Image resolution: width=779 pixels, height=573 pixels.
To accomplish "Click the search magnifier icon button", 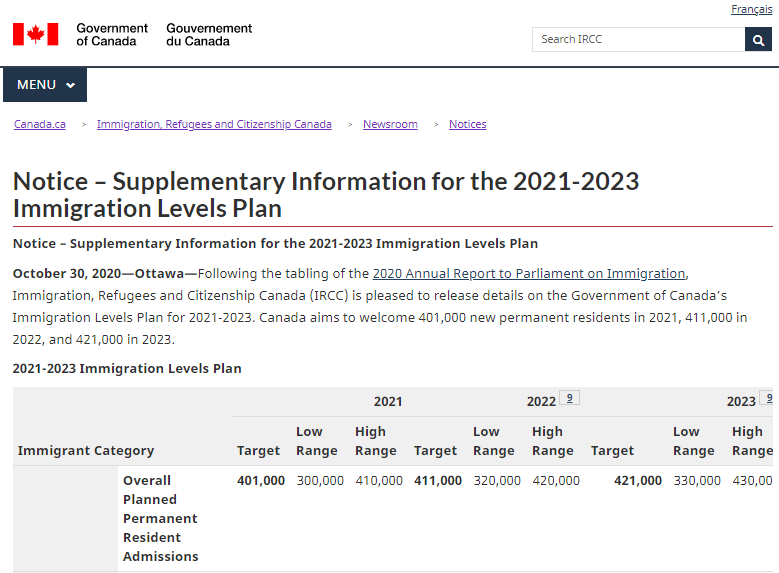I will [x=758, y=40].
